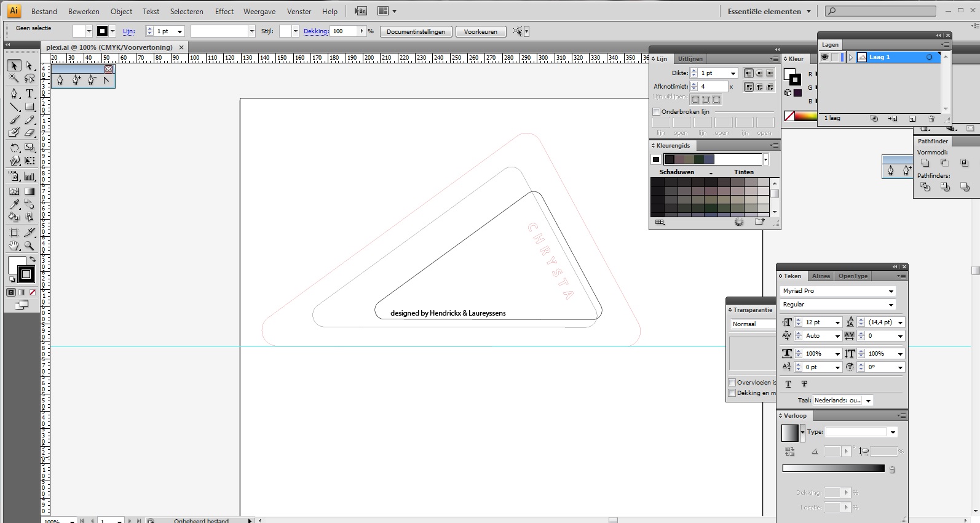The height and width of the screenshot is (523, 980).
Task: Select the Type tool
Action: click(29, 94)
